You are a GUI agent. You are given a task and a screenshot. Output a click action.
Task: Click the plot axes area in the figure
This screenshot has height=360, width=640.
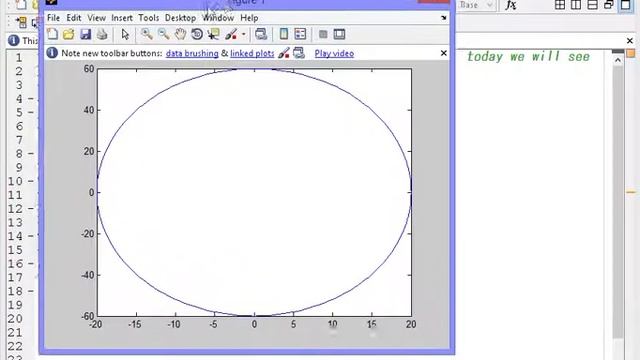click(254, 192)
